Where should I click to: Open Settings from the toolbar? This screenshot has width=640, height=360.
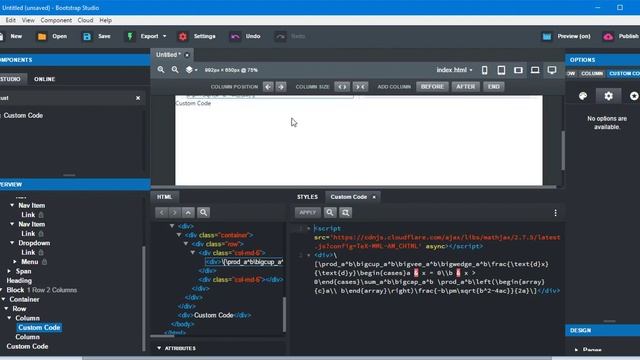pos(197,36)
